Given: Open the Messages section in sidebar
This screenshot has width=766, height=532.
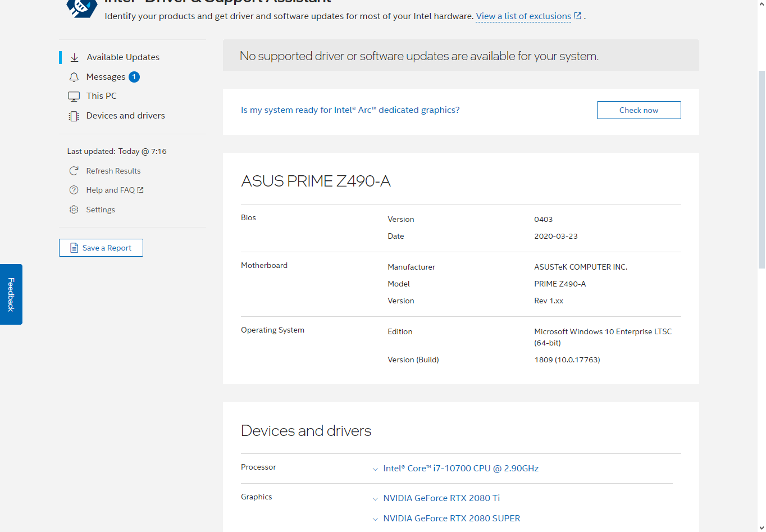Looking at the screenshot, I should (x=106, y=77).
